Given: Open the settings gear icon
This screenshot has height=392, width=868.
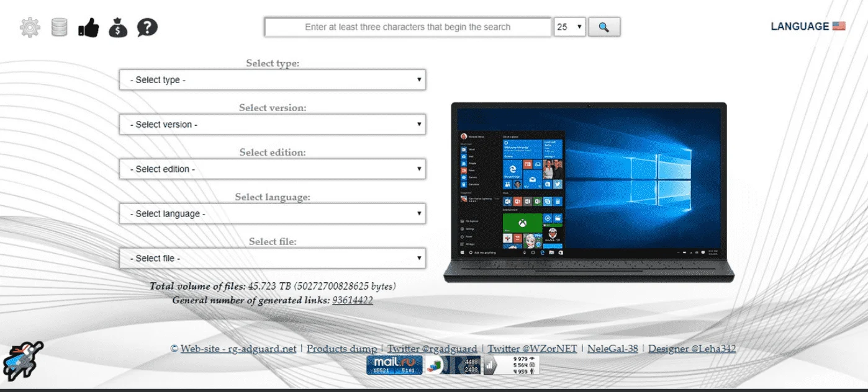Looking at the screenshot, I should pyautogui.click(x=30, y=27).
